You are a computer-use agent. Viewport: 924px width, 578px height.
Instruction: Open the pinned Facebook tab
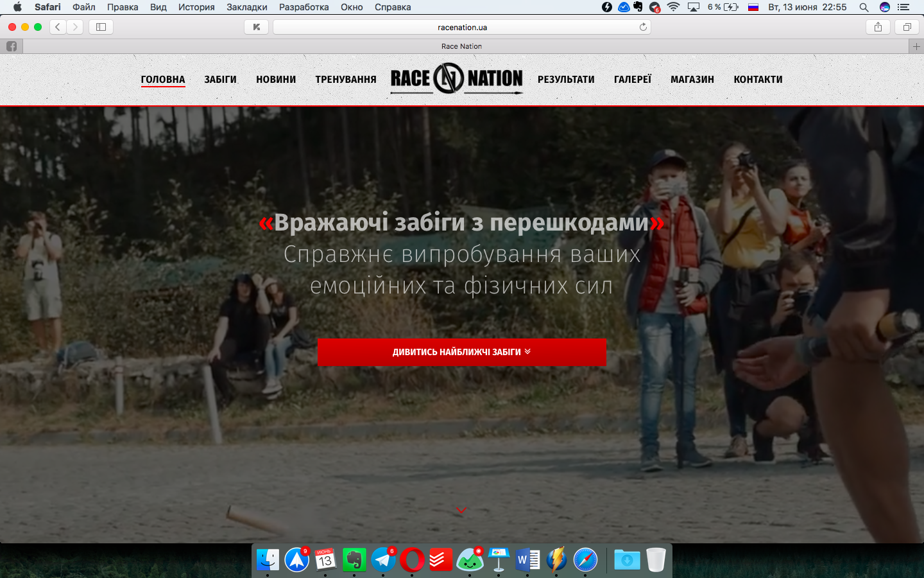(12, 46)
